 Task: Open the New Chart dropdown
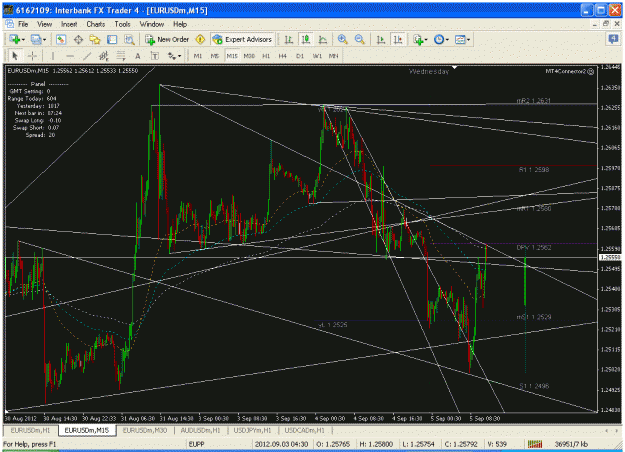click(x=17, y=39)
